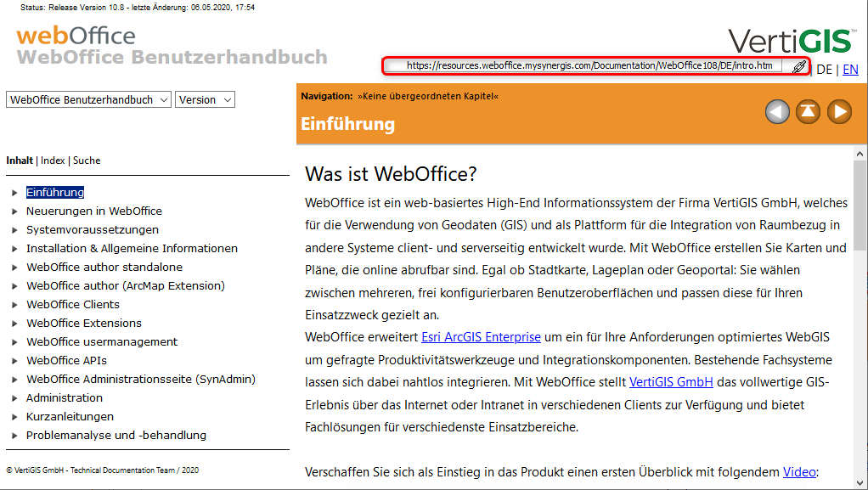Image resolution: width=868 pixels, height=490 pixels.
Task: Click the scroll-up arrow on the content scrollbar
Action: pyautogui.click(x=859, y=155)
